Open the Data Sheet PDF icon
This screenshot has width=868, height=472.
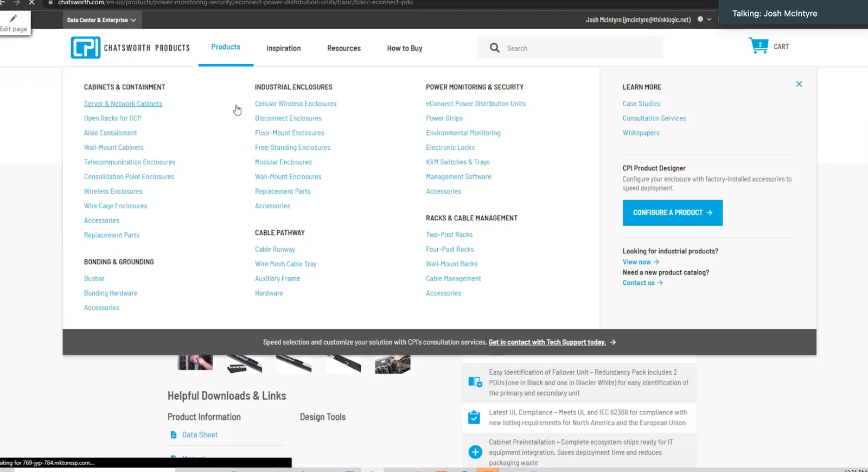click(x=174, y=435)
